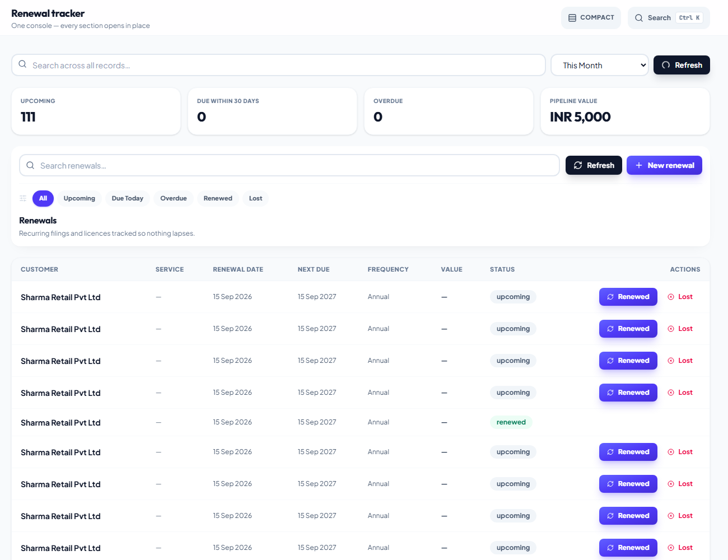Click the CUSTOMER column header
Image resolution: width=728 pixels, height=560 pixels.
click(x=39, y=269)
